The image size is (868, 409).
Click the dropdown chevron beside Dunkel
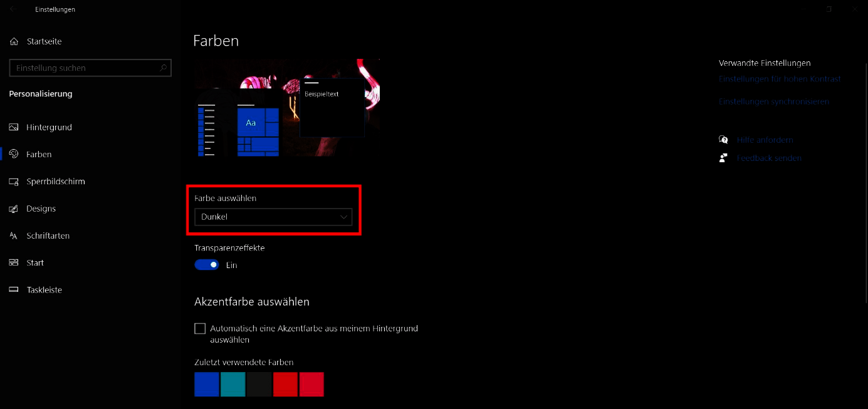(343, 217)
